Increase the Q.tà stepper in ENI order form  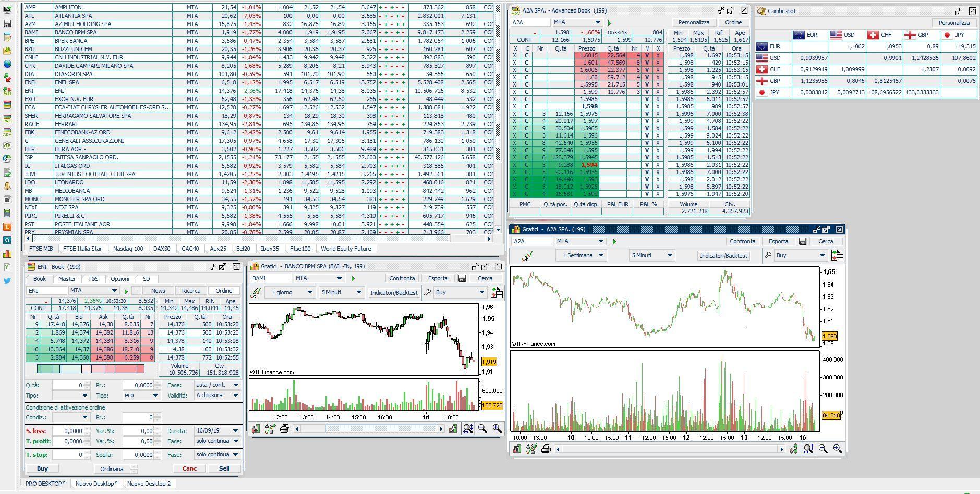coord(87,383)
